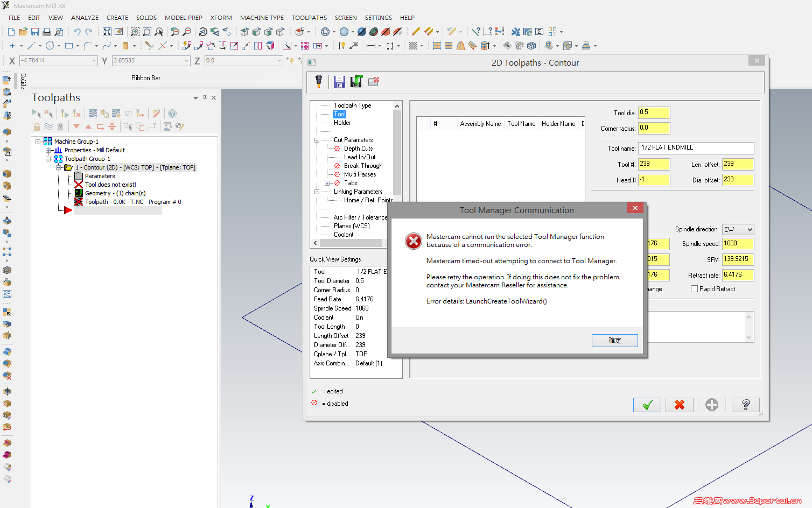Open the Y coordinate dropdown

(186, 61)
